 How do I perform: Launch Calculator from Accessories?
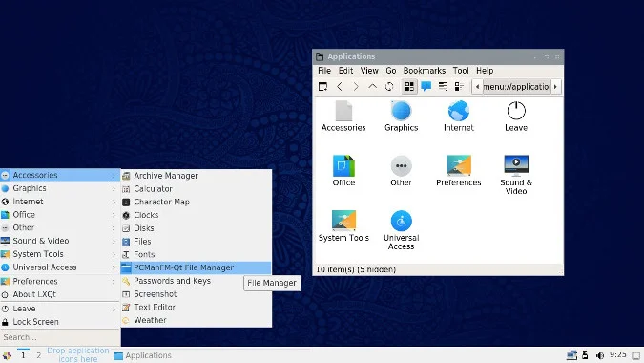(196, 189)
